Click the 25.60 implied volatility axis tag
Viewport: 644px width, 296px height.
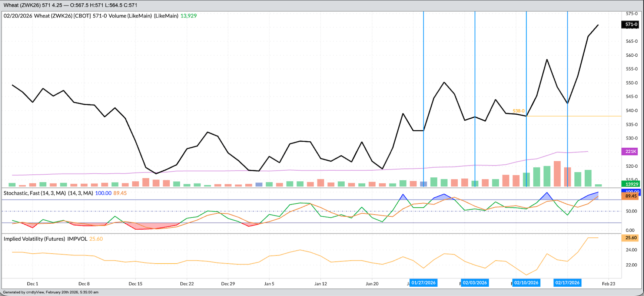tap(631, 238)
